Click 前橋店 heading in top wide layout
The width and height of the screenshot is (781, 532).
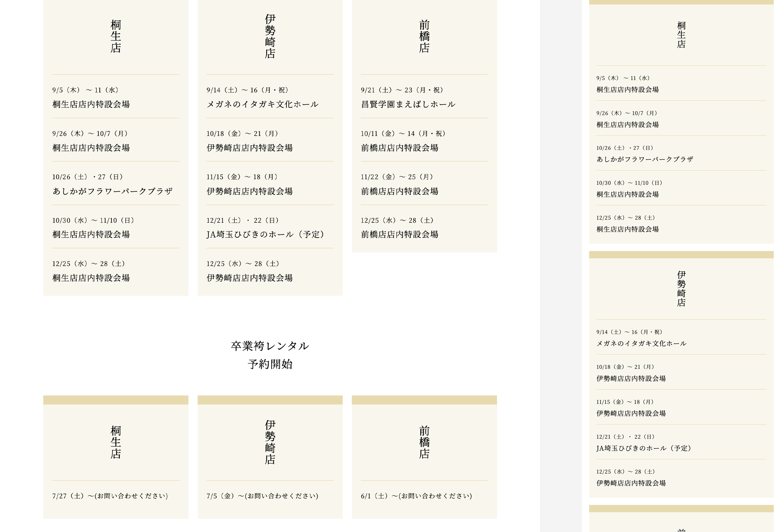point(424,36)
